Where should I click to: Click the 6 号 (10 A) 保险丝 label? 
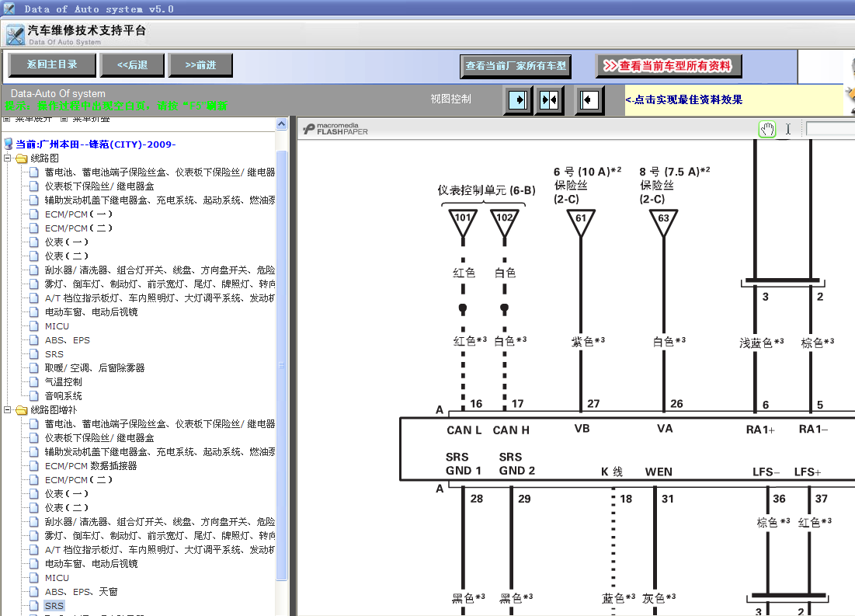[587, 186]
